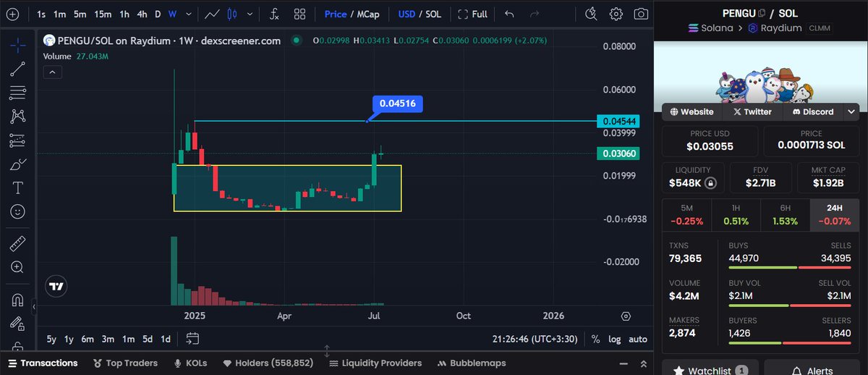Expand more social links chevron
The width and height of the screenshot is (868, 375).
(x=851, y=111)
